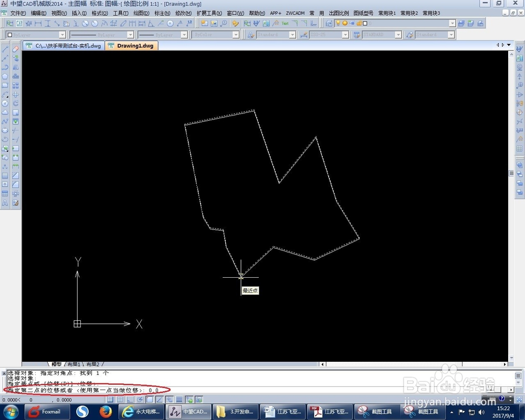Screen dimensions: 525x420
Task: Select the Hatch tool in draw toolbar
Action: point(5,175)
